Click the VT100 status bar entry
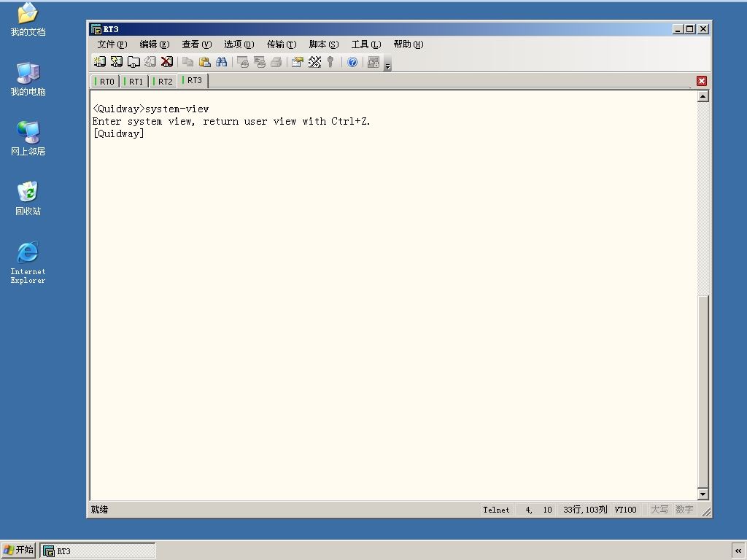 [625, 510]
